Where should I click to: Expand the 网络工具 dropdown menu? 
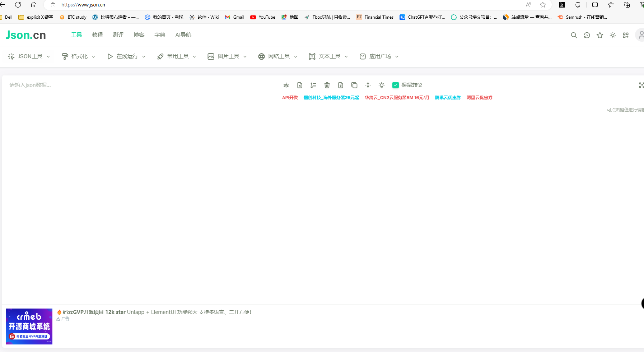click(278, 56)
